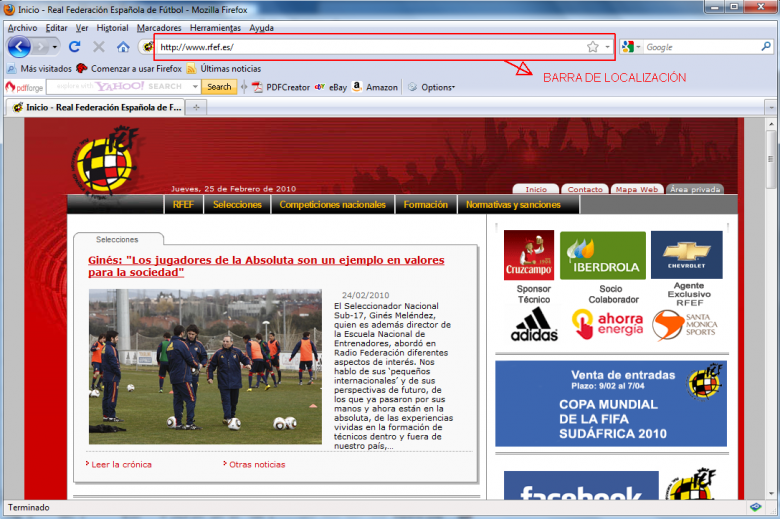Open the back/forward history dropdown arrow
This screenshot has width=780, height=519.
54,47
